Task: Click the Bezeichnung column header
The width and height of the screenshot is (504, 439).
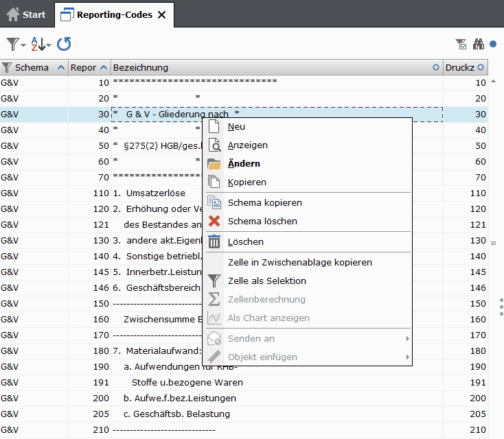Action: click(277, 67)
